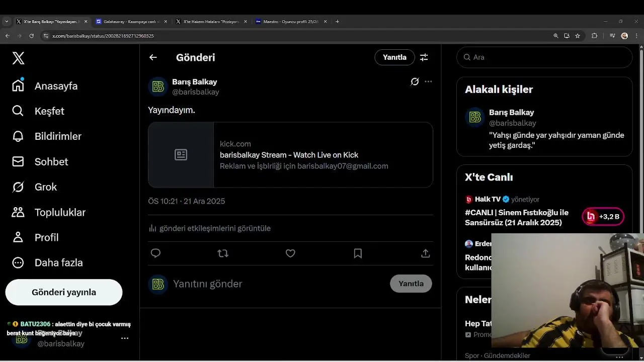644x362 pixels.
Task: Click the zoom magnifier icon in the address bar
Action: pos(555,36)
